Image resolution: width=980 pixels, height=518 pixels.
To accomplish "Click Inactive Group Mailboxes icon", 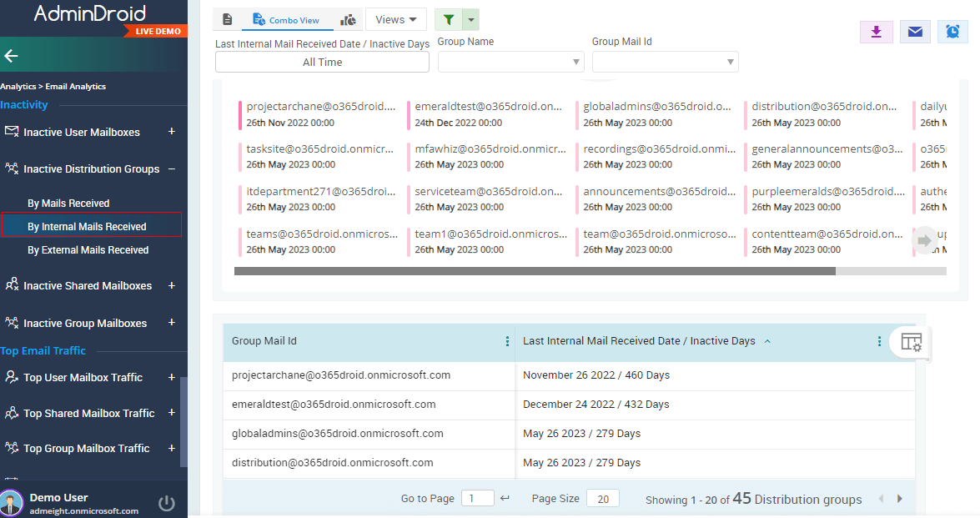I will click(11, 323).
